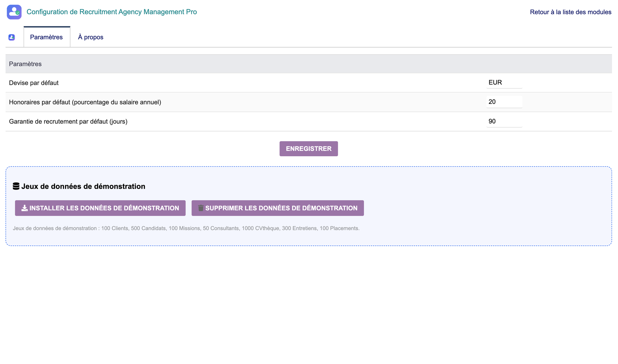Click the trash icon on the delete demo data button
This screenshot has height=364, width=618.
tap(201, 208)
